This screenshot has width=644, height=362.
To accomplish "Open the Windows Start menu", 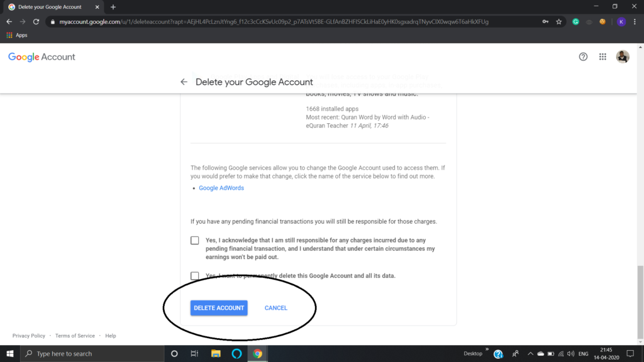I will 10,353.
